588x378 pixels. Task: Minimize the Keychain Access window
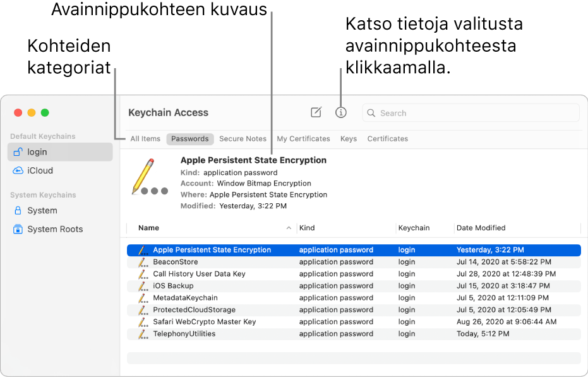(32, 112)
